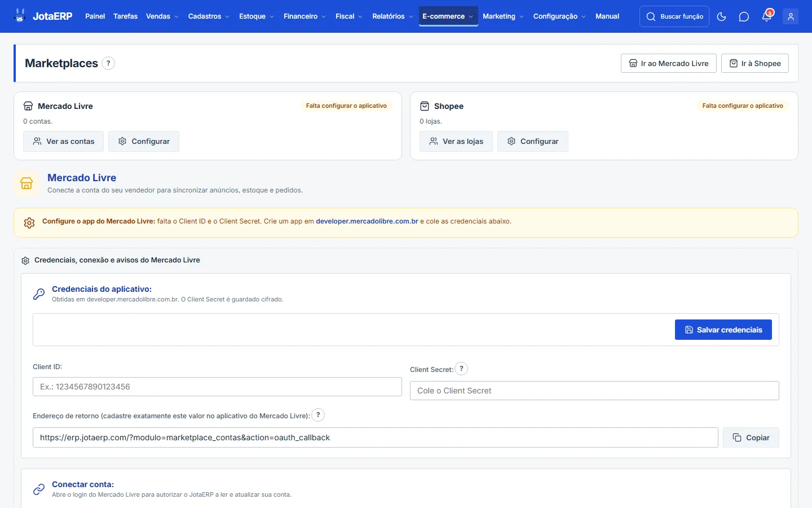Click the link icon by Conectar conta
This screenshot has height=508, width=812.
(39, 489)
